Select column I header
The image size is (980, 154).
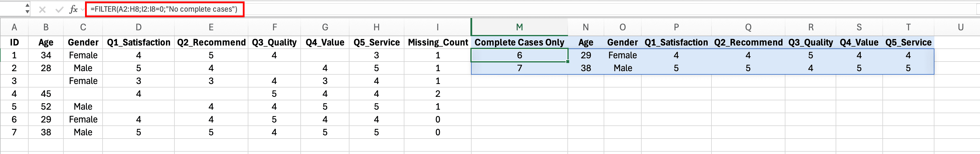tap(437, 27)
